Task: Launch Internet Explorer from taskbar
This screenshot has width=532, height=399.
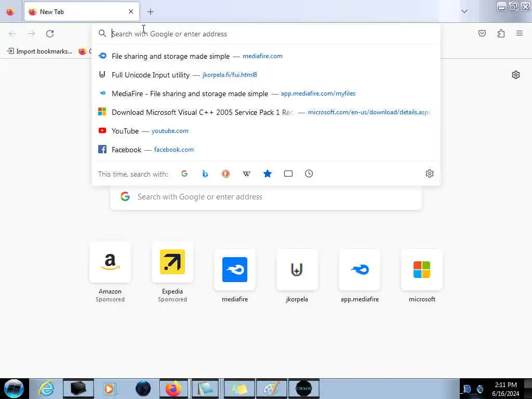Action: coord(46,389)
